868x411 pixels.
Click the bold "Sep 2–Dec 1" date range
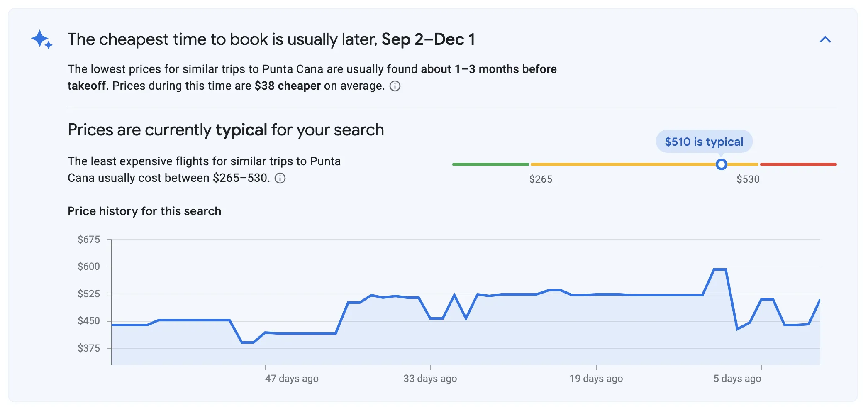428,39
